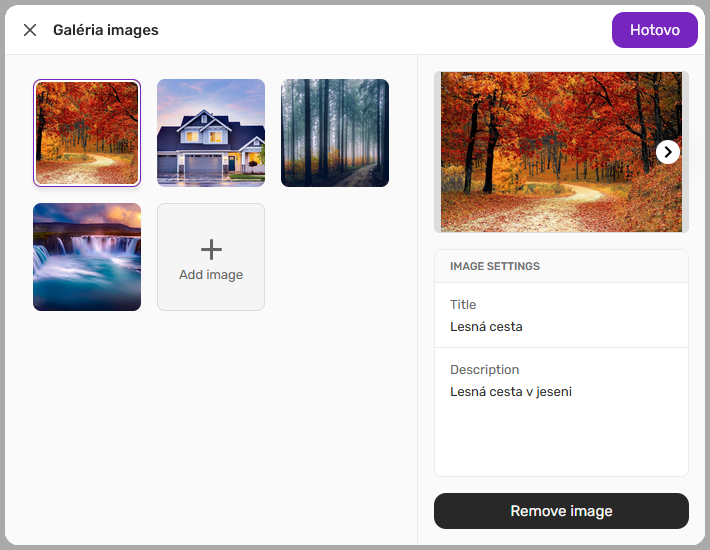Select the autumn forest path thumbnail
This screenshot has height=550, width=710.
(x=87, y=133)
